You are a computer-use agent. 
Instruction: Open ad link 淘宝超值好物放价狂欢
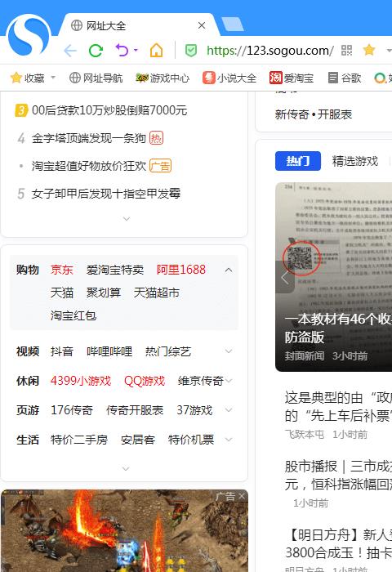click(x=89, y=166)
